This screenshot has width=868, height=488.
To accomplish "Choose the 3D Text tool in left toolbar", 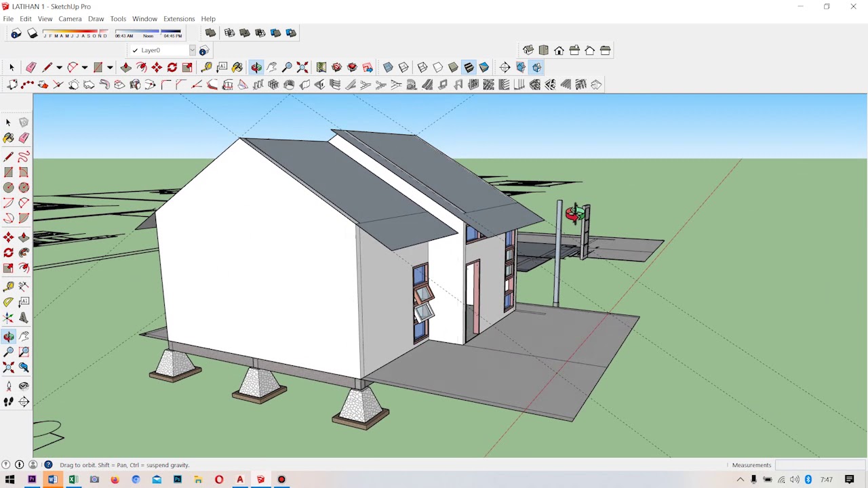I will [24, 318].
